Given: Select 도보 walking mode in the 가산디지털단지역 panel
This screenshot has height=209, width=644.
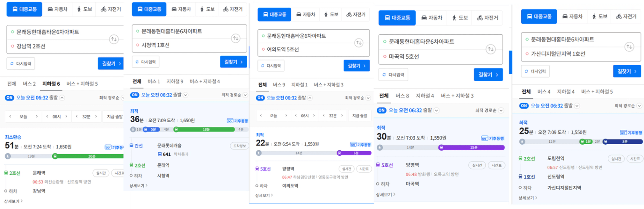Looking at the screenshot, I should [x=600, y=16].
